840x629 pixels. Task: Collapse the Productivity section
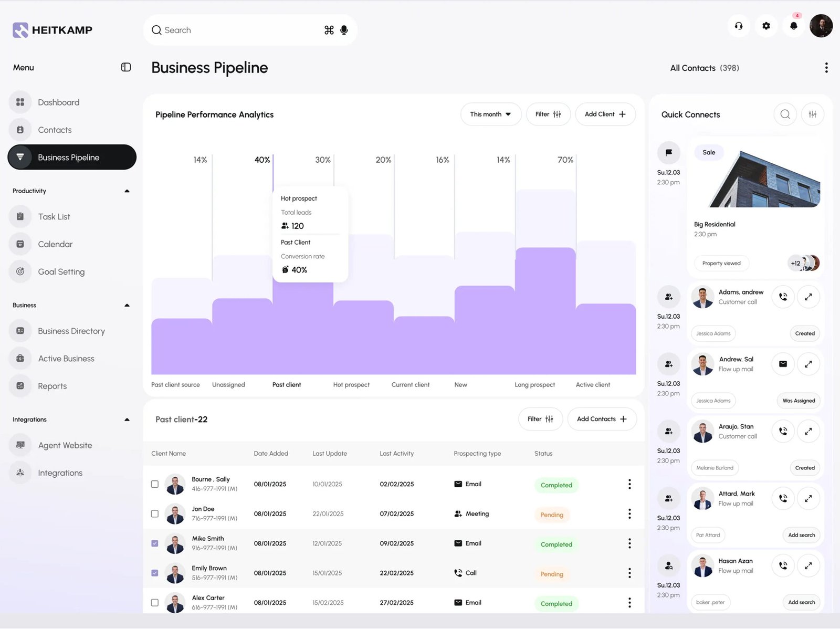click(x=127, y=191)
